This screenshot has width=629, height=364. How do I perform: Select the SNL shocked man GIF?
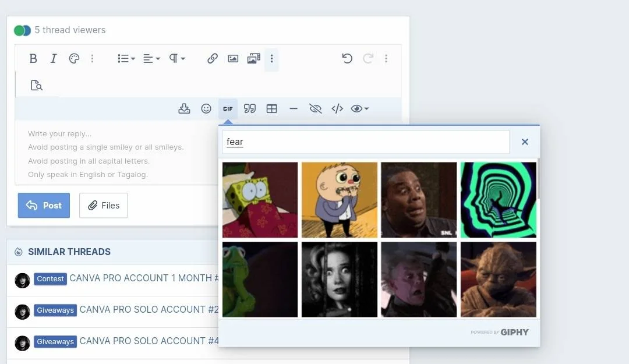point(419,200)
